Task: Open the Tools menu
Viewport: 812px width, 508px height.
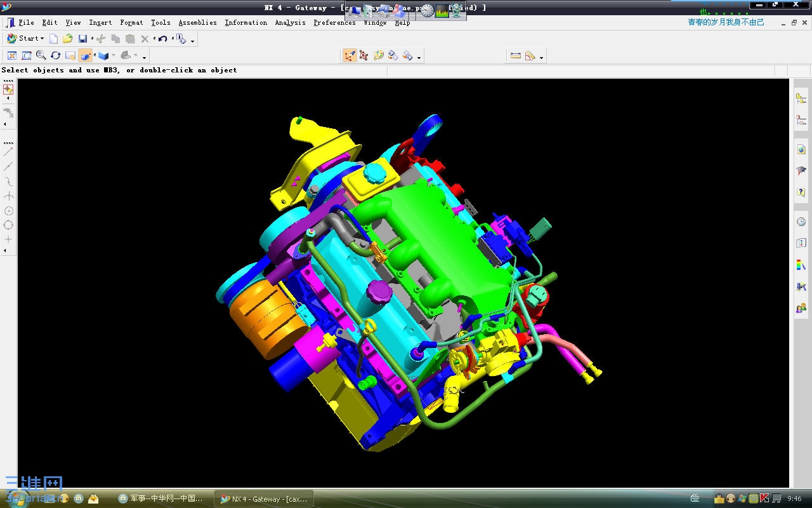Action: [160, 22]
